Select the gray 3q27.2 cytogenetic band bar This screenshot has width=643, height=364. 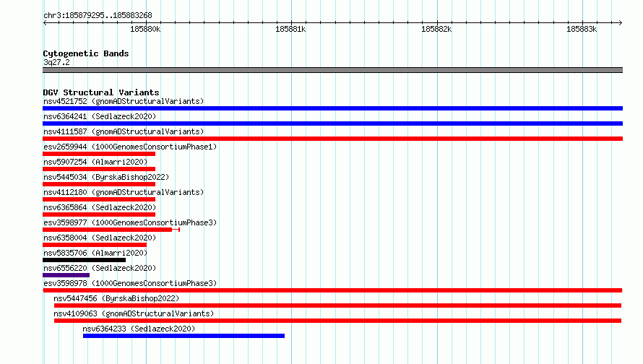(x=332, y=70)
